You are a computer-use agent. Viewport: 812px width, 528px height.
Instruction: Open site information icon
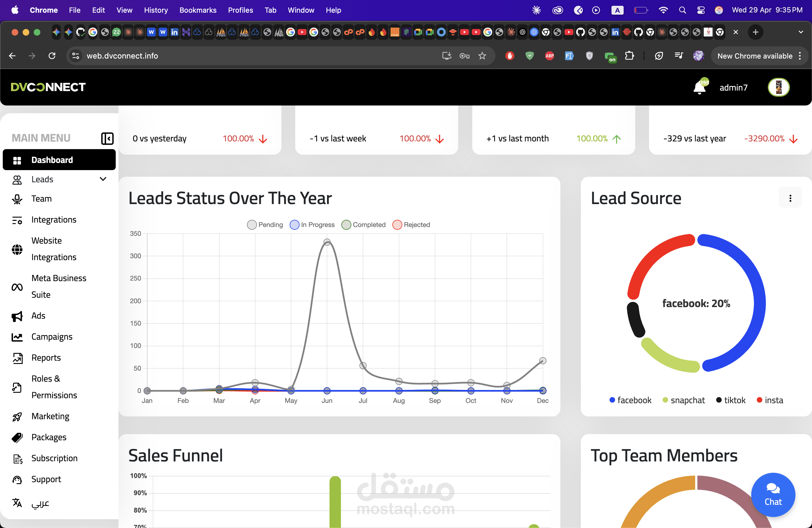[75, 56]
